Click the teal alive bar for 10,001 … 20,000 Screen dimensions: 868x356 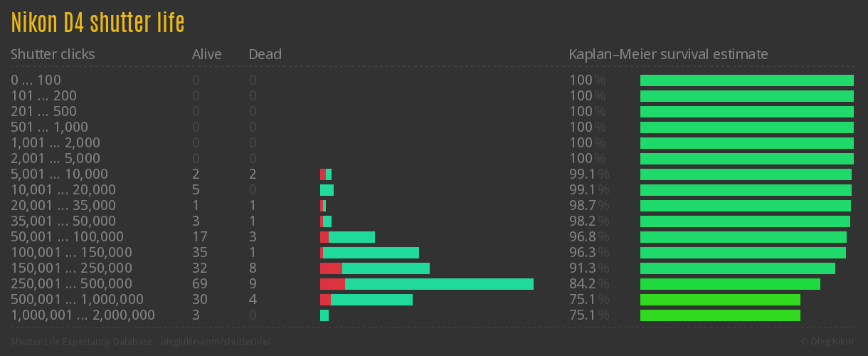click(327, 190)
